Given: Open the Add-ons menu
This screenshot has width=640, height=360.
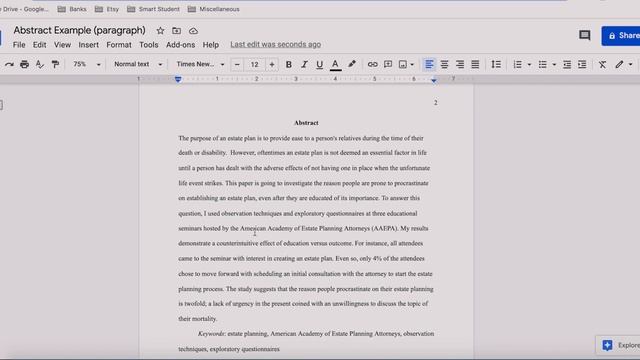Looking at the screenshot, I should [x=180, y=45].
